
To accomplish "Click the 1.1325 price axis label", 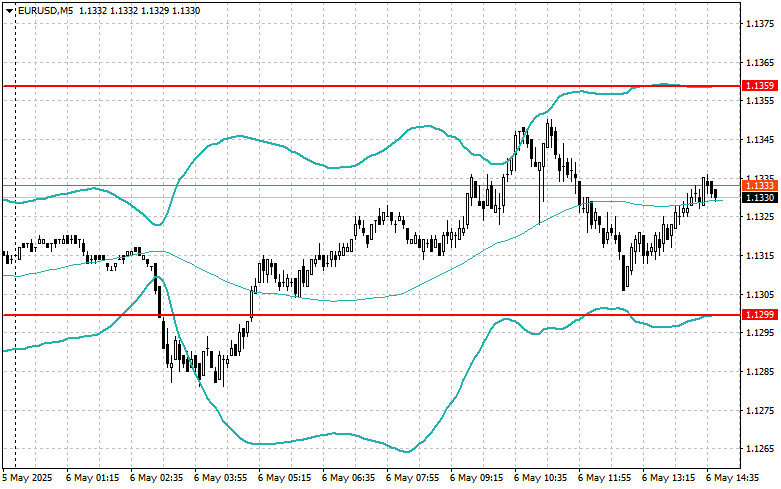I will tap(760, 217).
